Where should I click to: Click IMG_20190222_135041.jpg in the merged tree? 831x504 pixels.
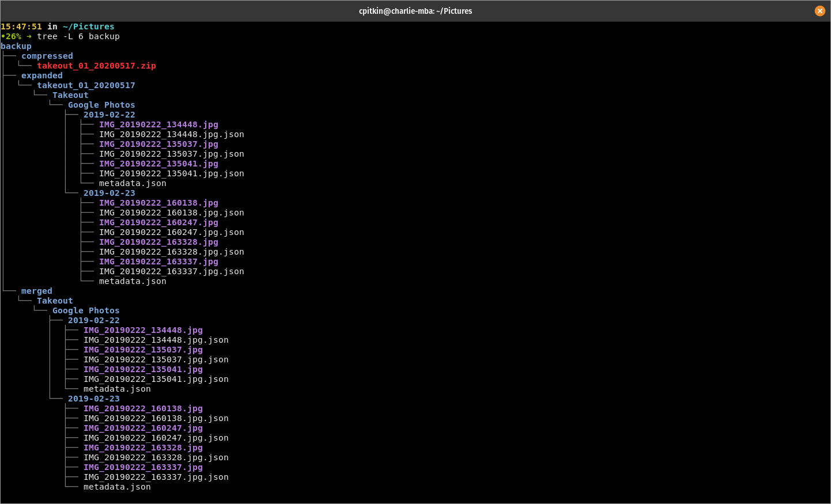tap(143, 369)
